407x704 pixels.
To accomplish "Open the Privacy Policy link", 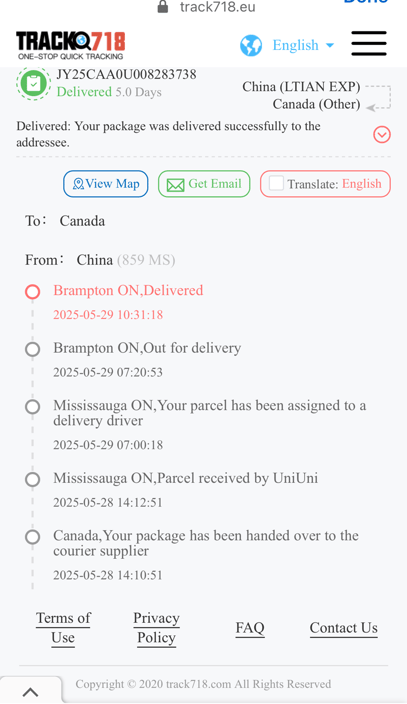I will 156,628.
